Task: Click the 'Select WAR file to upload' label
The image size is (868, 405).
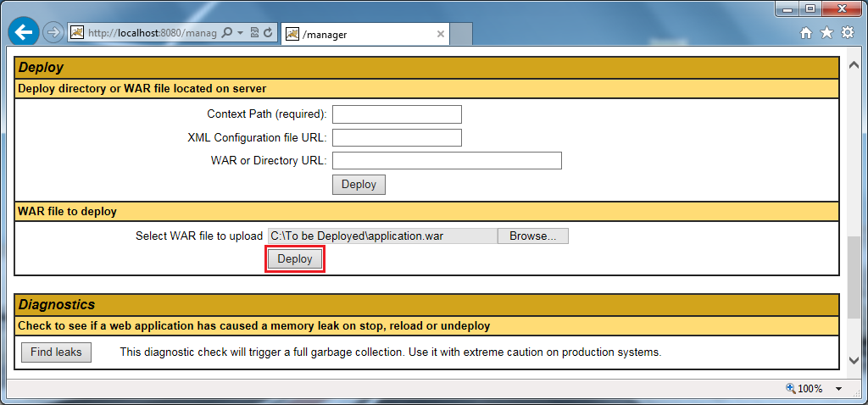Action: pos(199,236)
